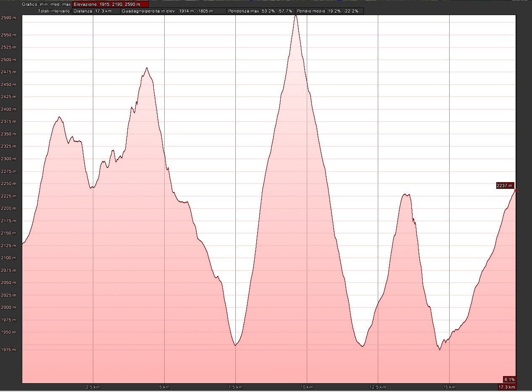532x392 pixels.
Task: Click the 17.3 km distance cursor label
Action: pos(507,387)
